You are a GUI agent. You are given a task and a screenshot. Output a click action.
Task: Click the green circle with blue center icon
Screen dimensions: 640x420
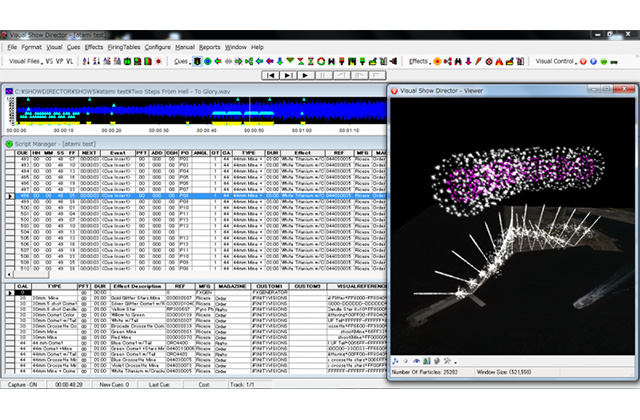click(208, 61)
